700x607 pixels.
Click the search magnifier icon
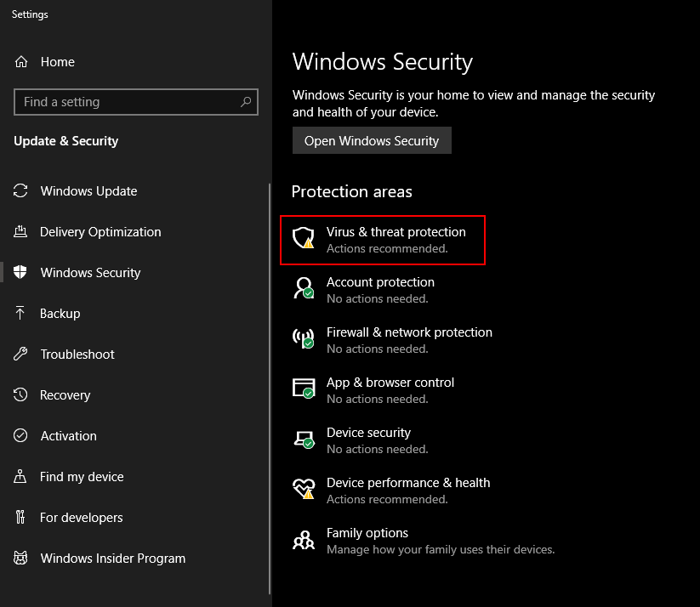246,102
